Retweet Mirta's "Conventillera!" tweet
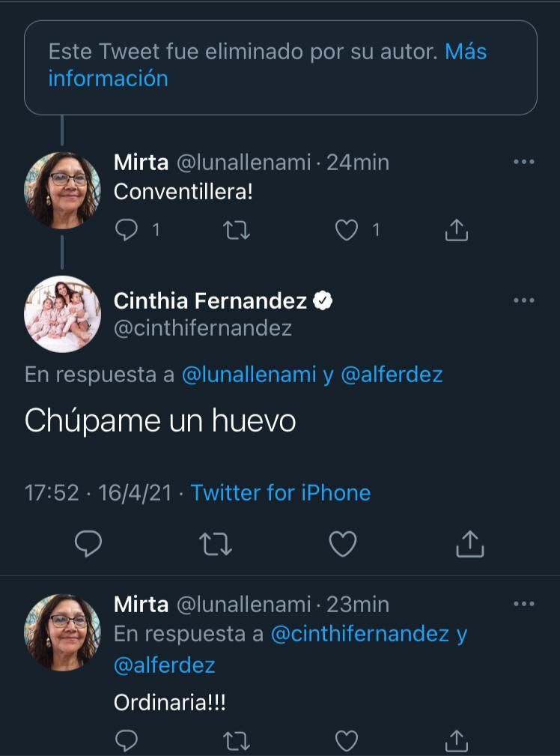The image size is (560, 756). tap(237, 231)
